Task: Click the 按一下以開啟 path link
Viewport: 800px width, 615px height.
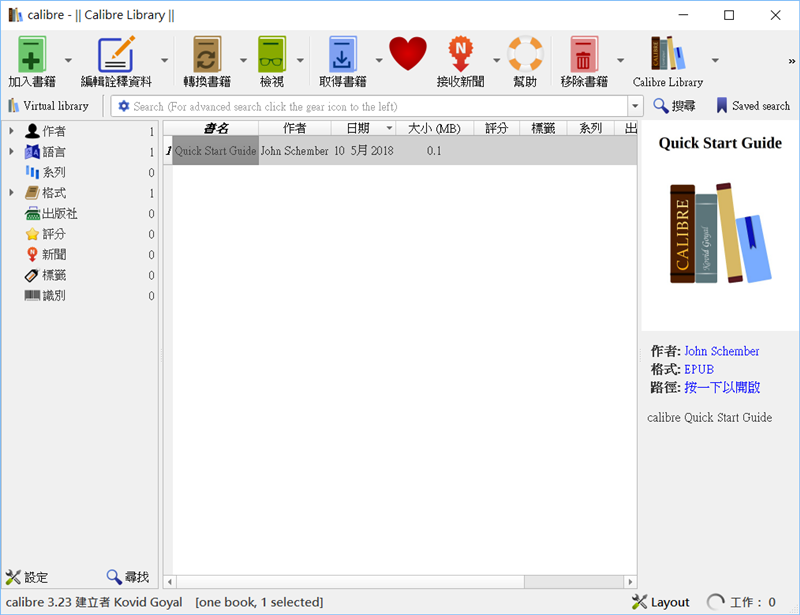Action: pos(722,387)
